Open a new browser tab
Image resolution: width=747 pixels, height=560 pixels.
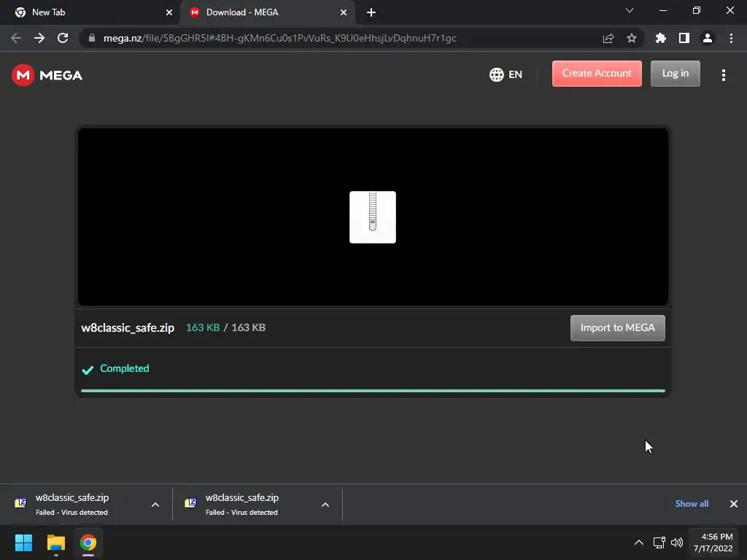pyautogui.click(x=371, y=12)
